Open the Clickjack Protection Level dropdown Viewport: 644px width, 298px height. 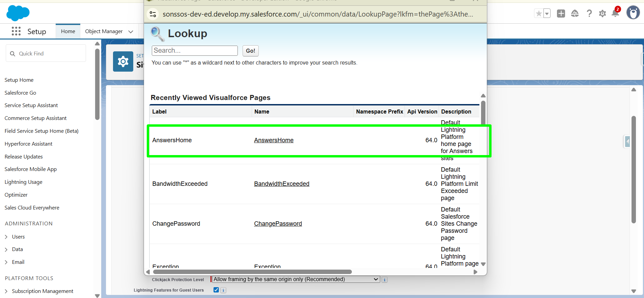pos(296,279)
